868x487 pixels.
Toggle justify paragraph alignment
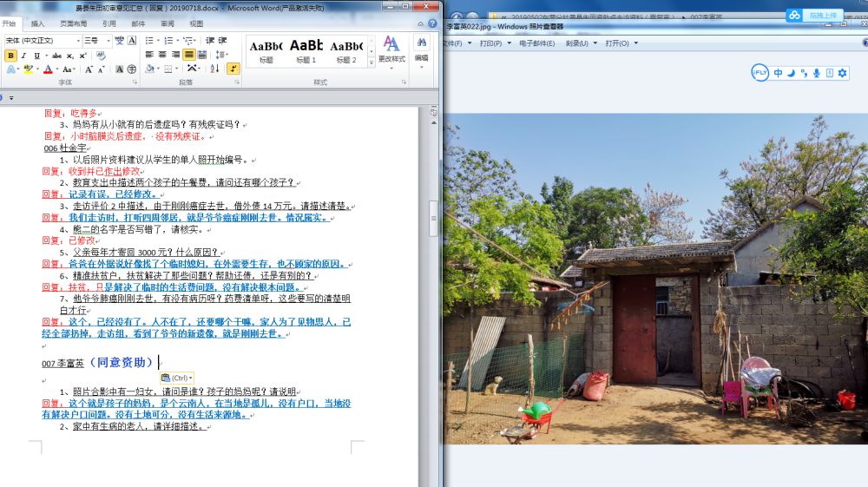tap(189, 54)
